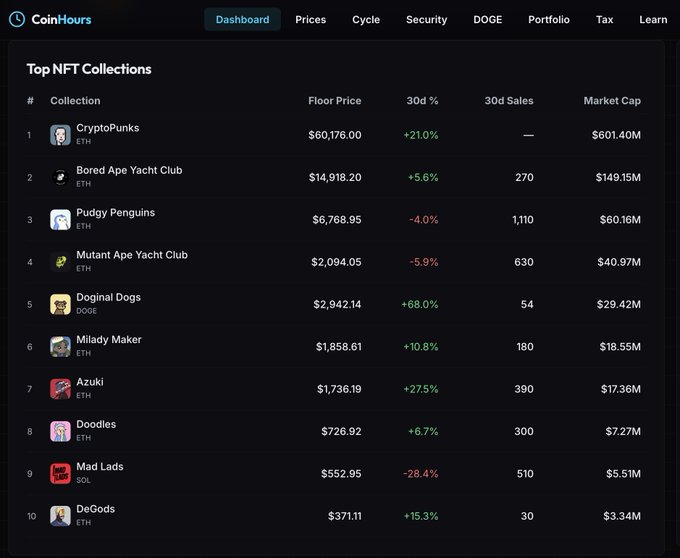The image size is (680, 558).
Task: Click the $60,176.00 floor price
Action: [x=335, y=135]
